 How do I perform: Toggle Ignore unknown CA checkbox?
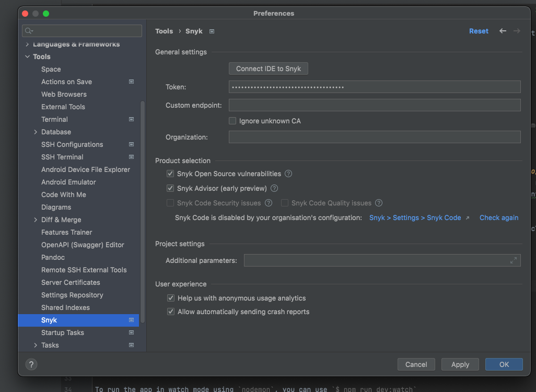coord(232,121)
